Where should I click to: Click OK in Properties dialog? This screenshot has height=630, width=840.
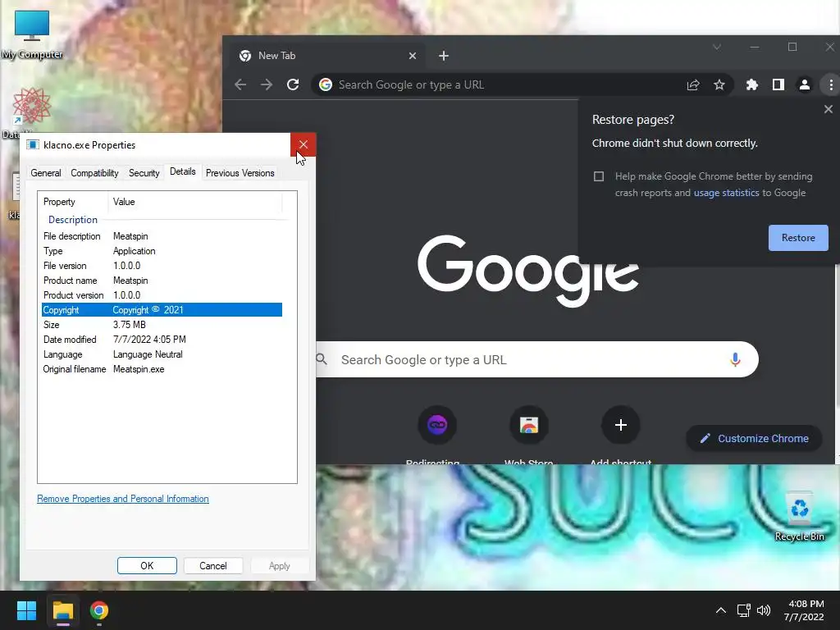pos(147,566)
